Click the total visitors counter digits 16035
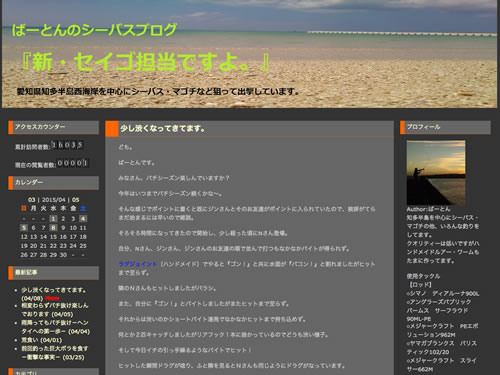500x375 pixels. (x=67, y=145)
